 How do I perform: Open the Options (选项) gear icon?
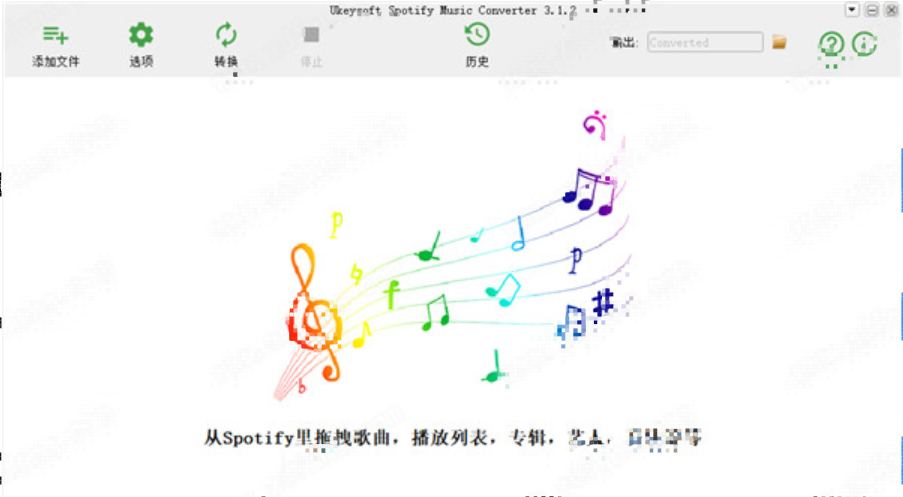pyautogui.click(x=141, y=35)
